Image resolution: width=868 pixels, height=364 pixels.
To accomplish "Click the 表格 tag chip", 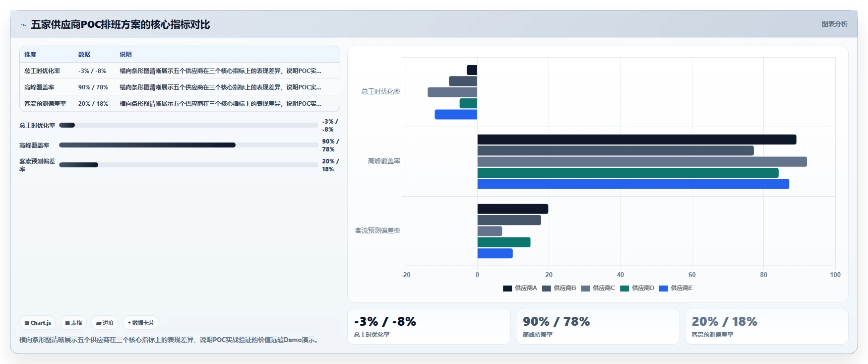I will pyautogui.click(x=73, y=323).
